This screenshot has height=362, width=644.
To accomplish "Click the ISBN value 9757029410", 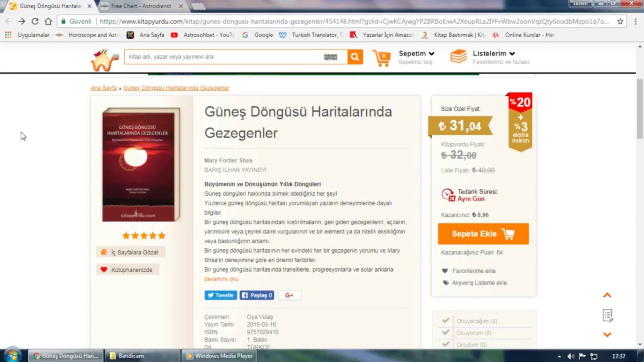I will (x=263, y=332).
